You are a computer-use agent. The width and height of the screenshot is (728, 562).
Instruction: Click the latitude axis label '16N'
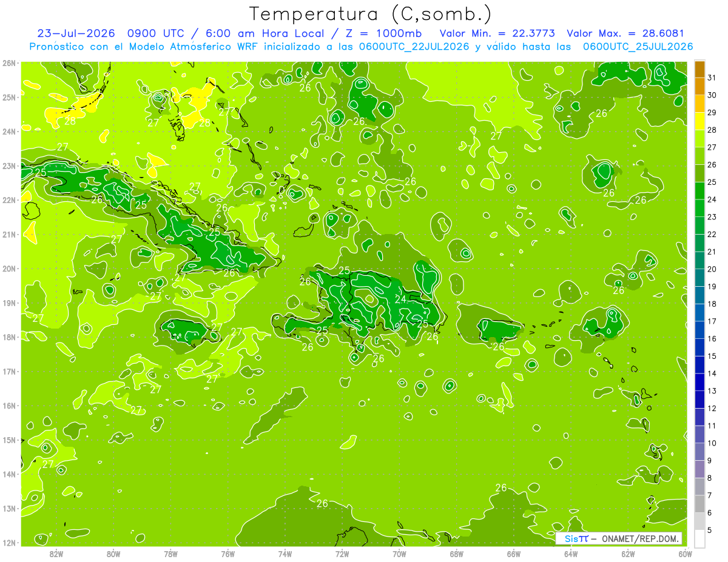coord(10,406)
